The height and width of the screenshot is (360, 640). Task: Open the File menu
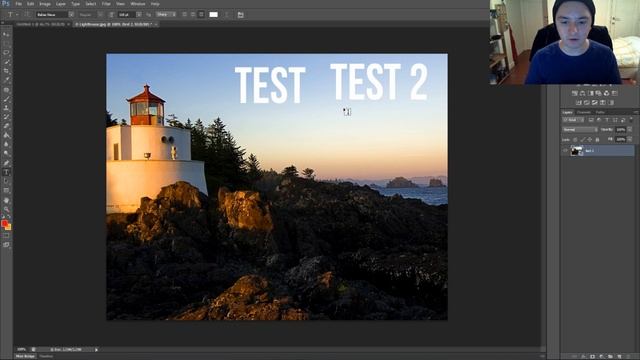18,4
